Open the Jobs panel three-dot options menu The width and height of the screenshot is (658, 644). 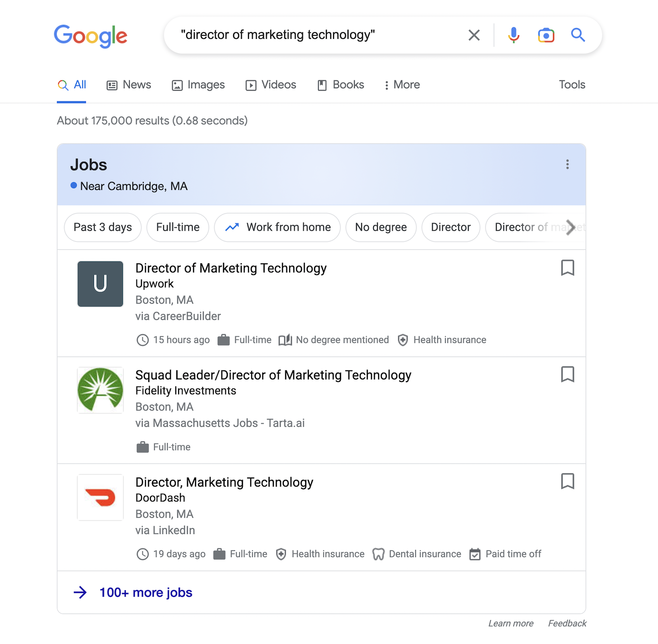pyautogui.click(x=567, y=165)
